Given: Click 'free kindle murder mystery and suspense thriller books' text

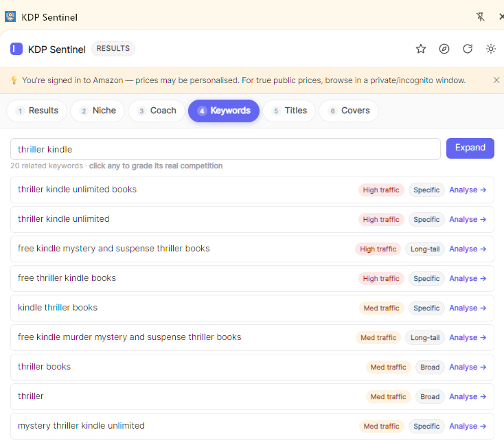Looking at the screenshot, I should tap(130, 337).
